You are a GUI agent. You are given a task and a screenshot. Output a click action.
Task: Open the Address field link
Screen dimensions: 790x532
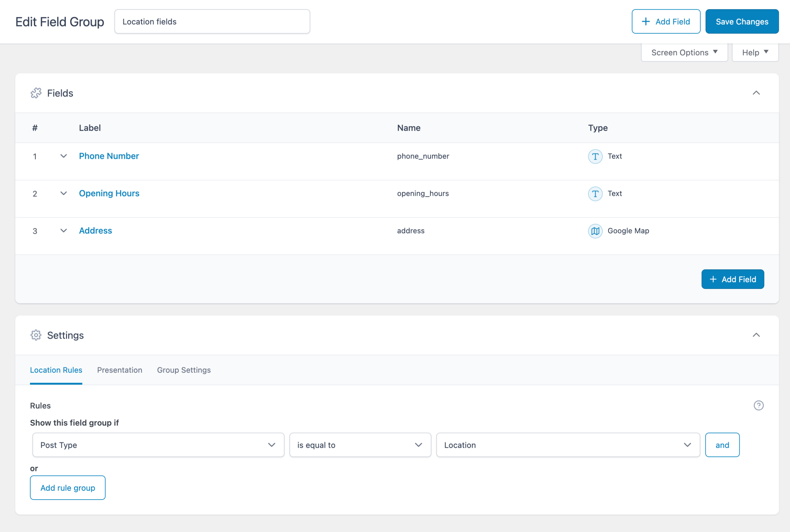(95, 231)
